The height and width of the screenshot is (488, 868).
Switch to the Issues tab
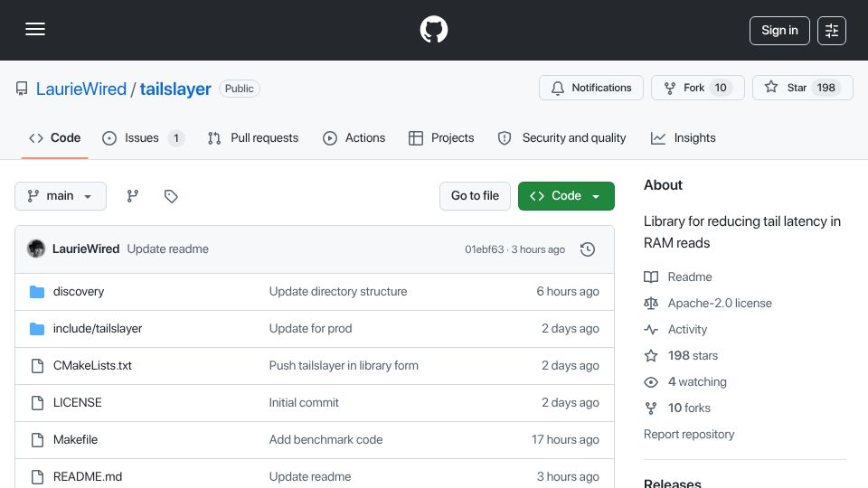click(143, 137)
